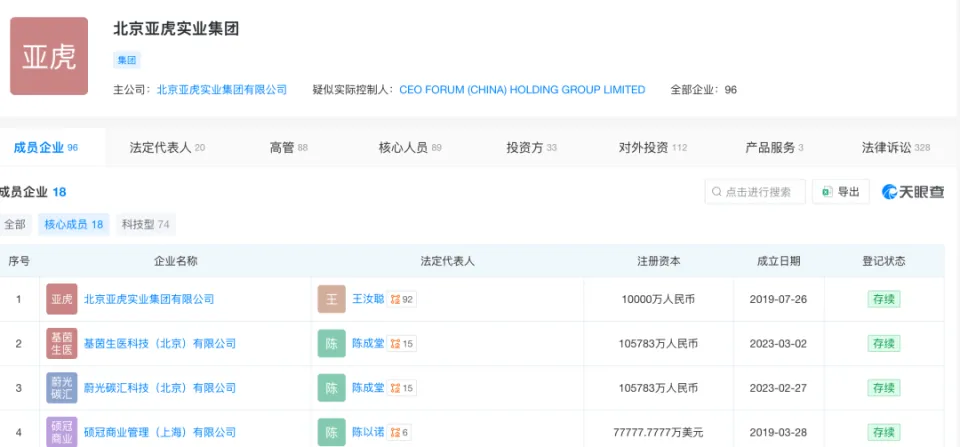This screenshot has width=960, height=447.
Task: Open legal representative 王汝聪 link
Action: tap(368, 299)
